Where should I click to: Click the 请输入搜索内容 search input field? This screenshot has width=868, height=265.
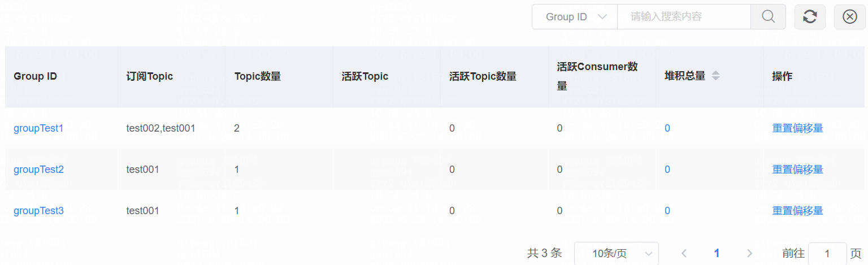683,17
